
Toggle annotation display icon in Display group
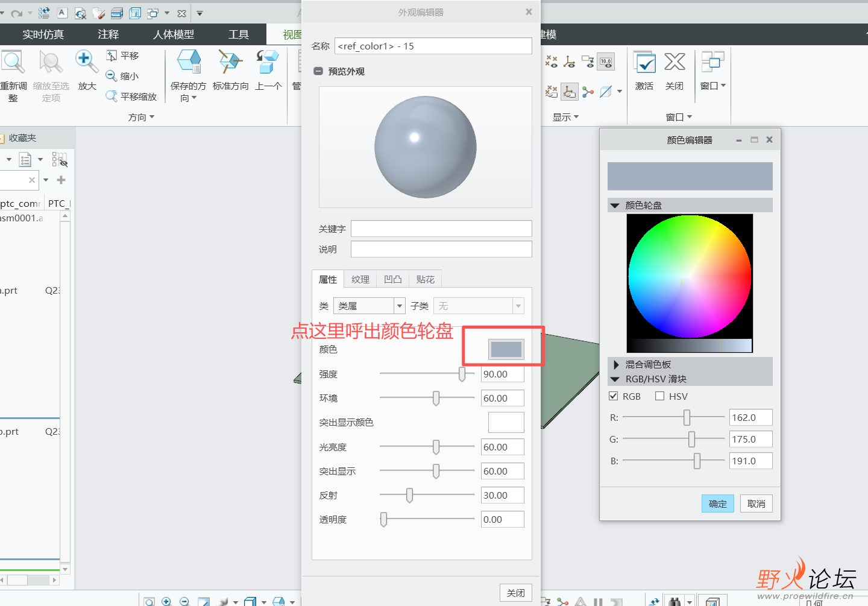tap(588, 61)
